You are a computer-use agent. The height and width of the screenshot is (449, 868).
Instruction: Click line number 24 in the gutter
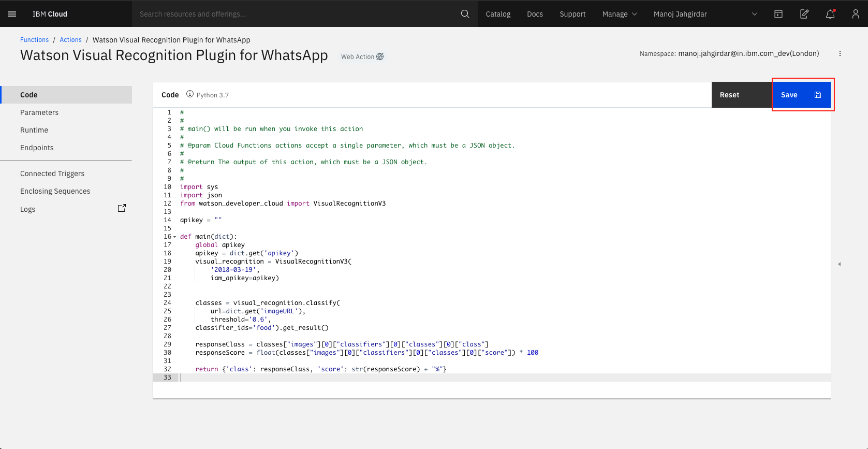tap(167, 303)
